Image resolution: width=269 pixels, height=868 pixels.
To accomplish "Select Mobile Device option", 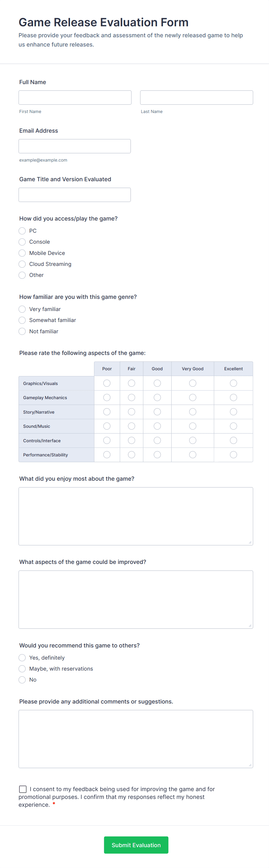I will point(22,253).
